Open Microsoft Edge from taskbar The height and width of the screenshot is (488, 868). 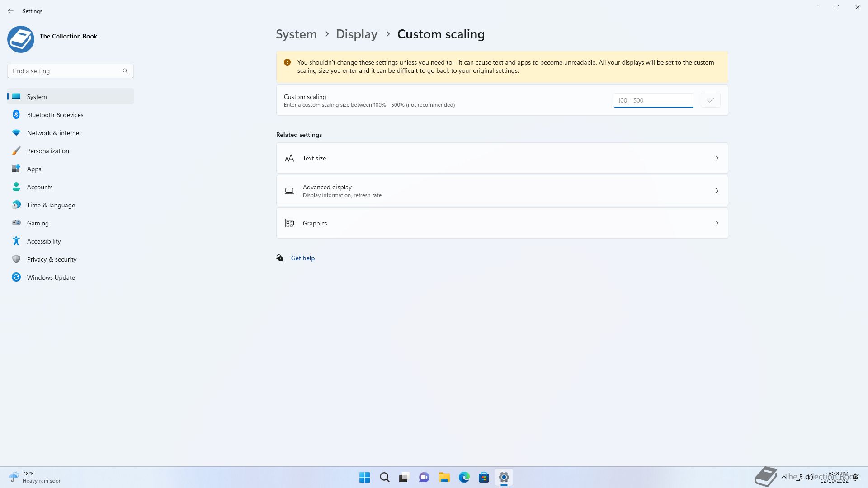click(464, 477)
